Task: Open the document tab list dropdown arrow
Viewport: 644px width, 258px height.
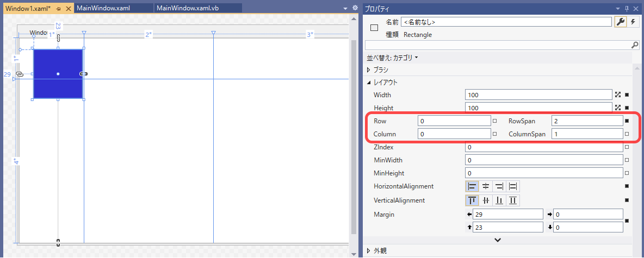Action: click(x=345, y=9)
